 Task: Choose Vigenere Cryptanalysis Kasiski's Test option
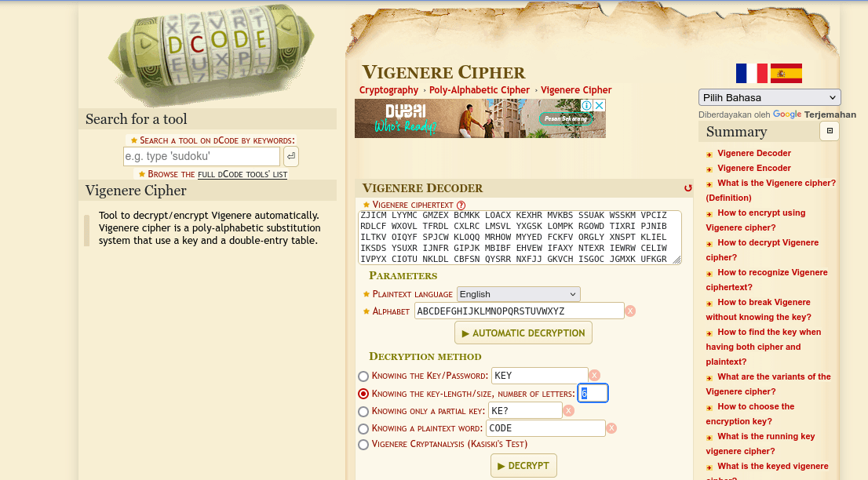[363, 445]
